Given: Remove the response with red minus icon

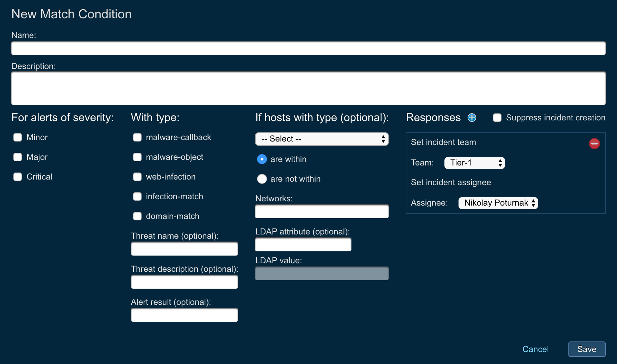Looking at the screenshot, I should [x=594, y=144].
